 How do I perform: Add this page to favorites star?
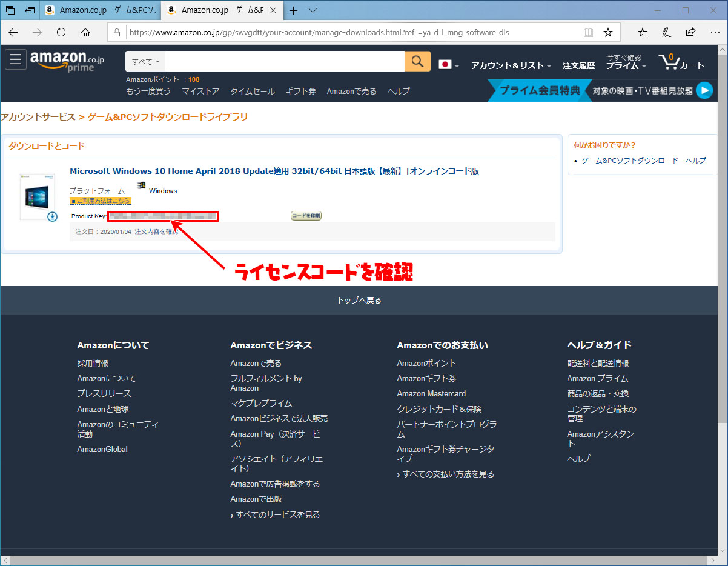pos(608,33)
